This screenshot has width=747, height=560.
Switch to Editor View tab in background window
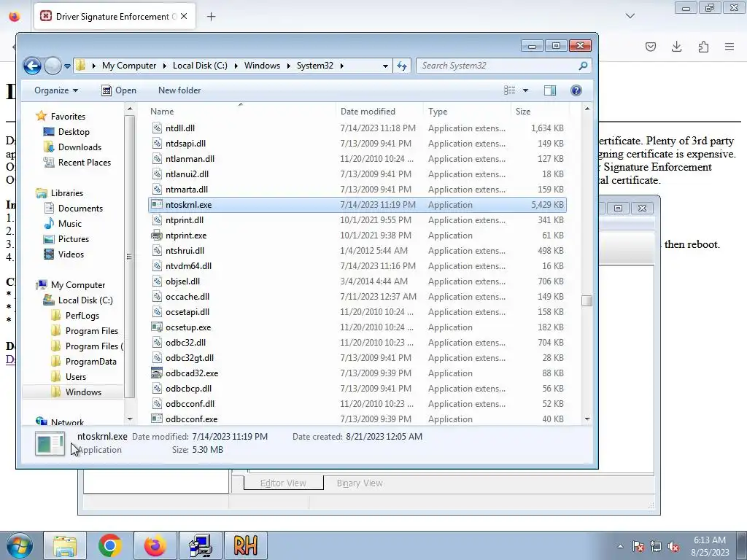click(283, 483)
